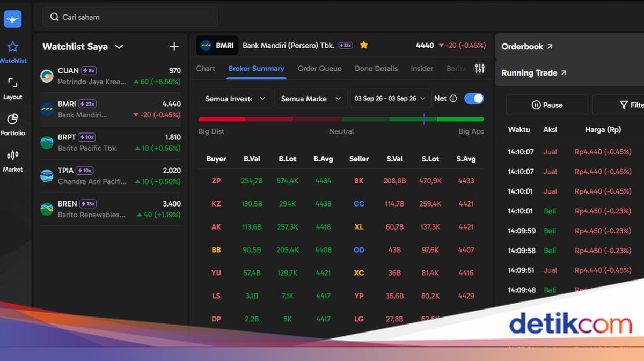Sort by the S.Avg column header
644x361 pixels.
pyautogui.click(x=466, y=159)
